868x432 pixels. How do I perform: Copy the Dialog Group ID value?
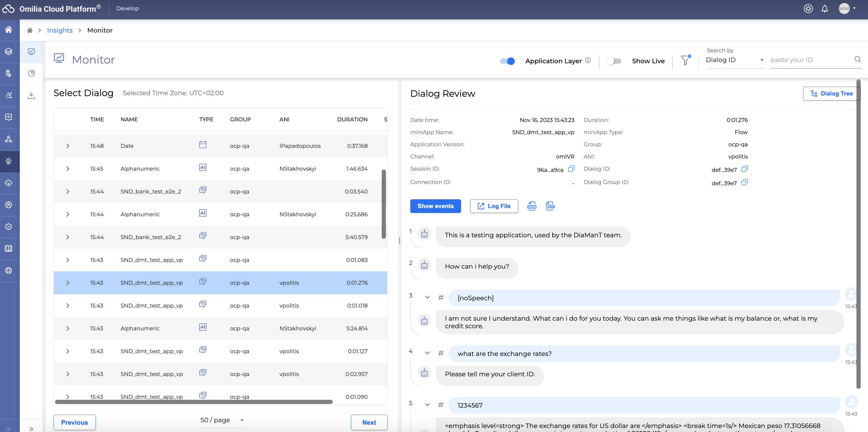pyautogui.click(x=745, y=182)
